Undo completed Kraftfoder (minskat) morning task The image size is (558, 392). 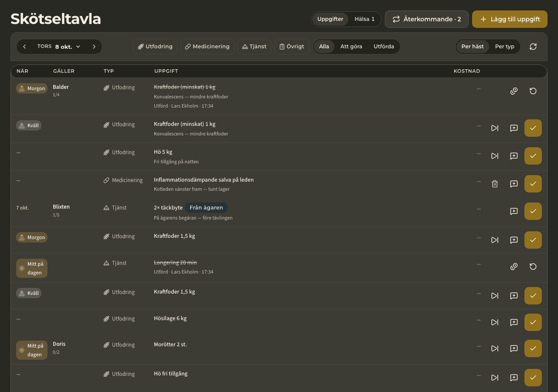[533, 91]
